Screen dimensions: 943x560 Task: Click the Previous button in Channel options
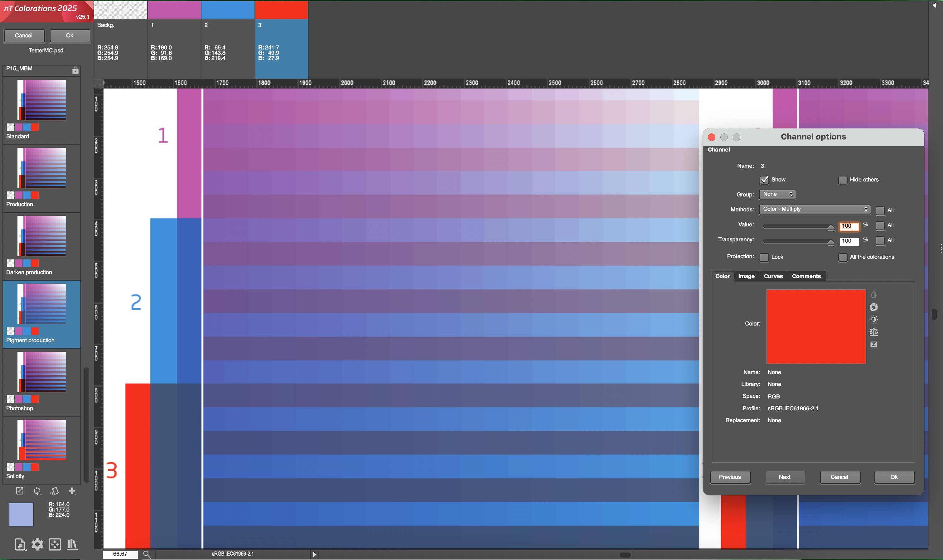(x=730, y=477)
